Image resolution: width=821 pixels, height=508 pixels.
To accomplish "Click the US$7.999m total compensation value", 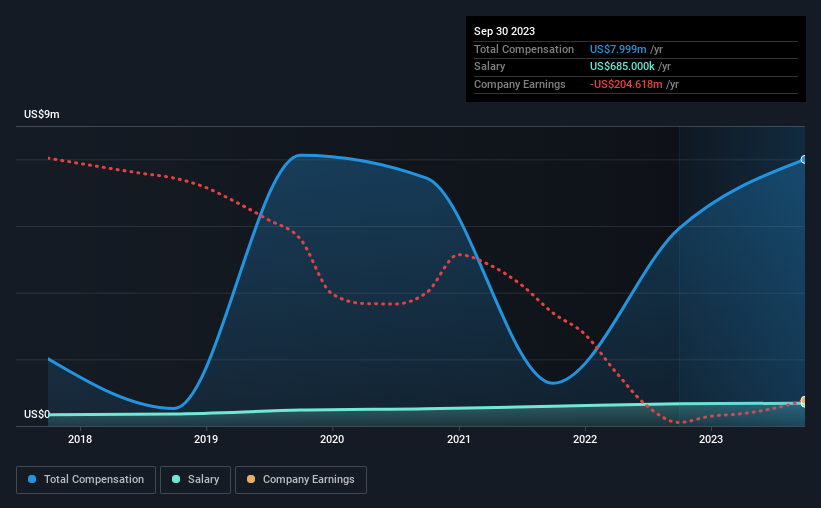I will [x=618, y=49].
